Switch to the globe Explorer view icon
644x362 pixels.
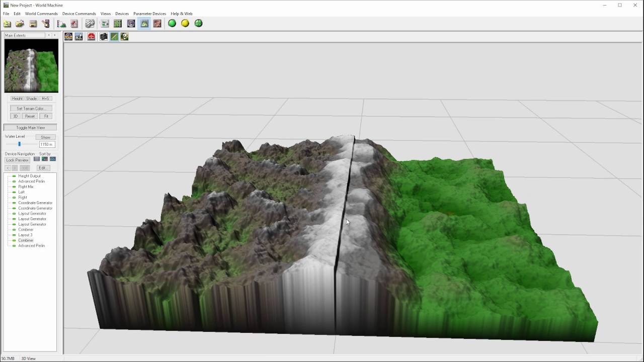131,24
